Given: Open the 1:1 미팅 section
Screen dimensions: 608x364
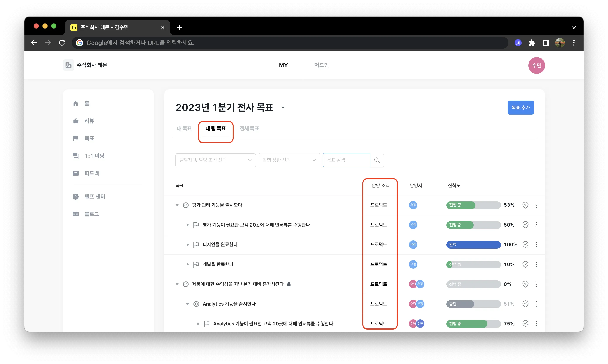Looking at the screenshot, I should [88, 156].
